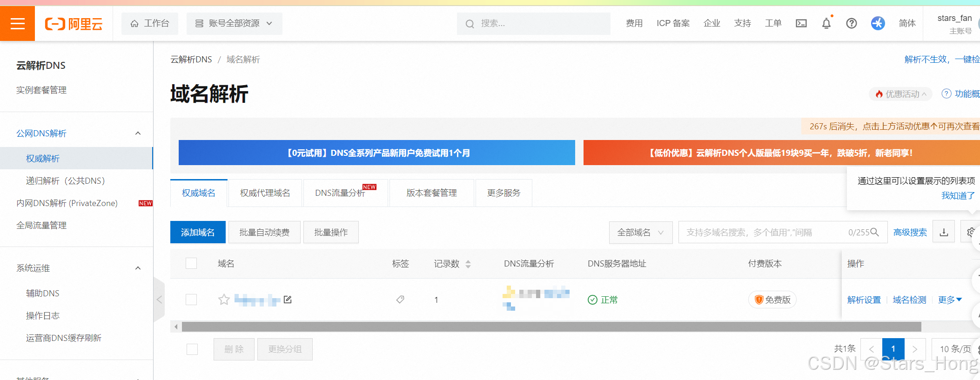Open 解析设置 for the domain

click(864, 300)
